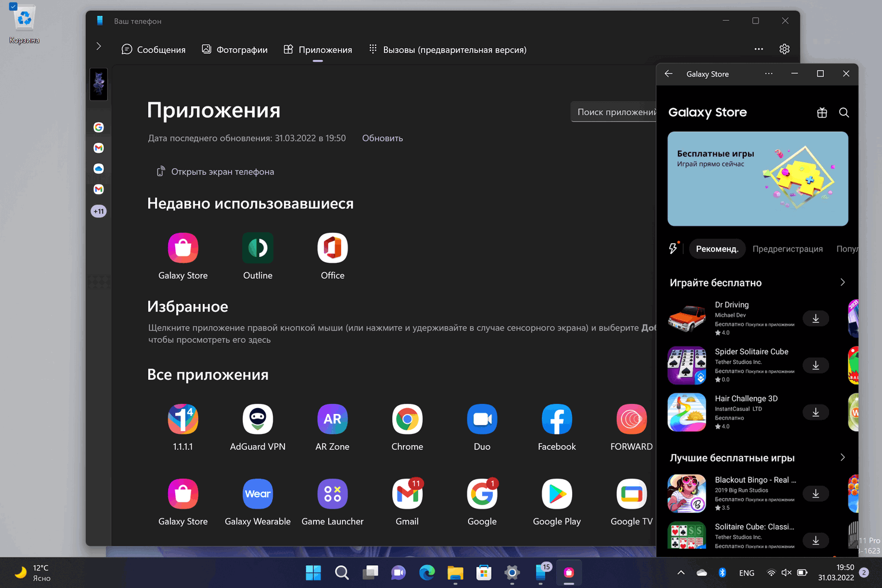Open Galaxy Store under Недавно использовавшиеся
The height and width of the screenshot is (588, 882).
(183, 248)
